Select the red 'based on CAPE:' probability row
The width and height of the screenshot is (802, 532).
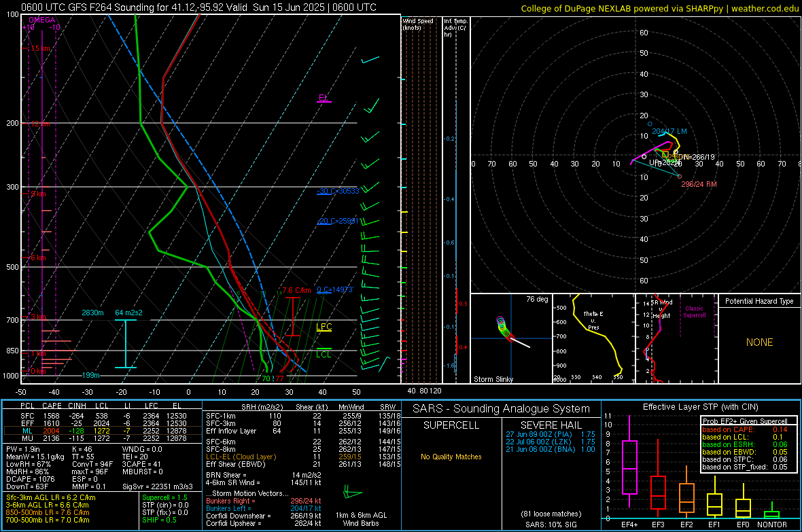(x=745, y=429)
